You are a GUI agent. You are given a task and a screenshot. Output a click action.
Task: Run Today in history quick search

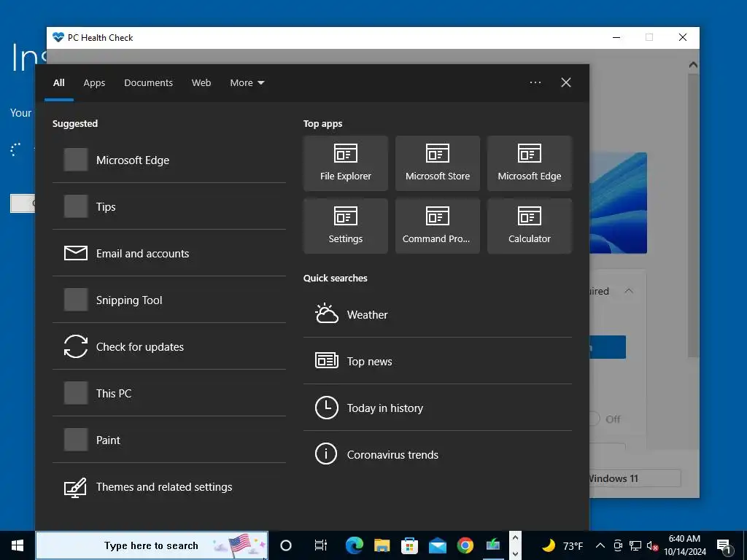(x=438, y=408)
